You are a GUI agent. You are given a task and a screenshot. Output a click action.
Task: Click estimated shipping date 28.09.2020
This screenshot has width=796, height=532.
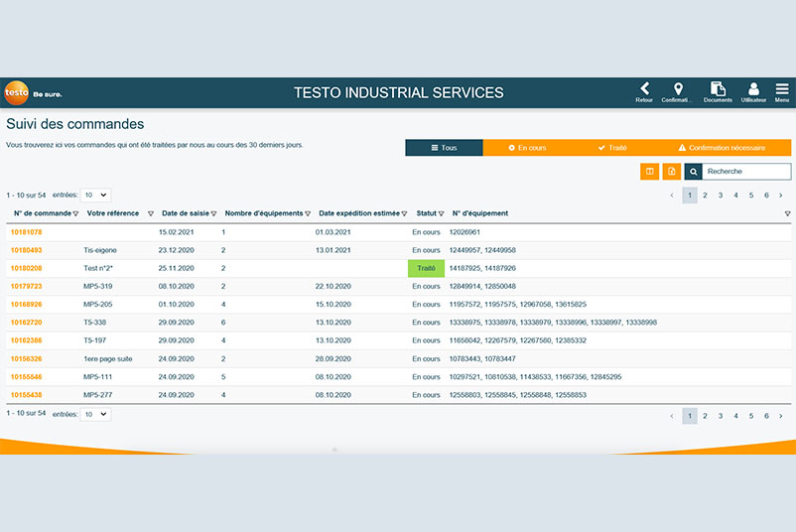[x=333, y=359]
